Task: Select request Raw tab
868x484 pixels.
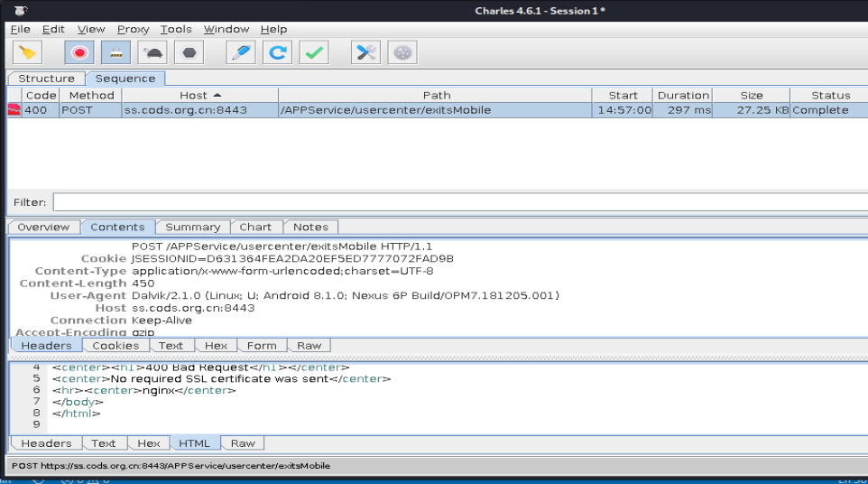Action: pos(309,346)
